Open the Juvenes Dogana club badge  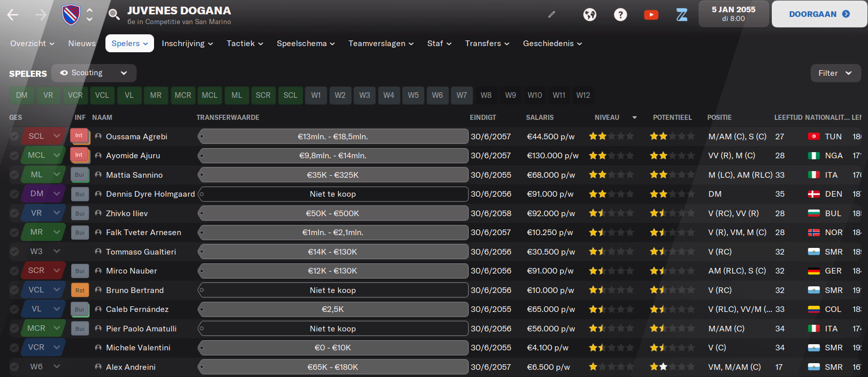[x=71, y=14]
